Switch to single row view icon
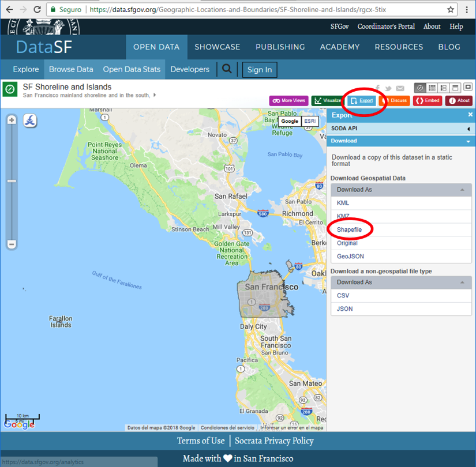This screenshot has height=467, width=476. click(x=455, y=88)
